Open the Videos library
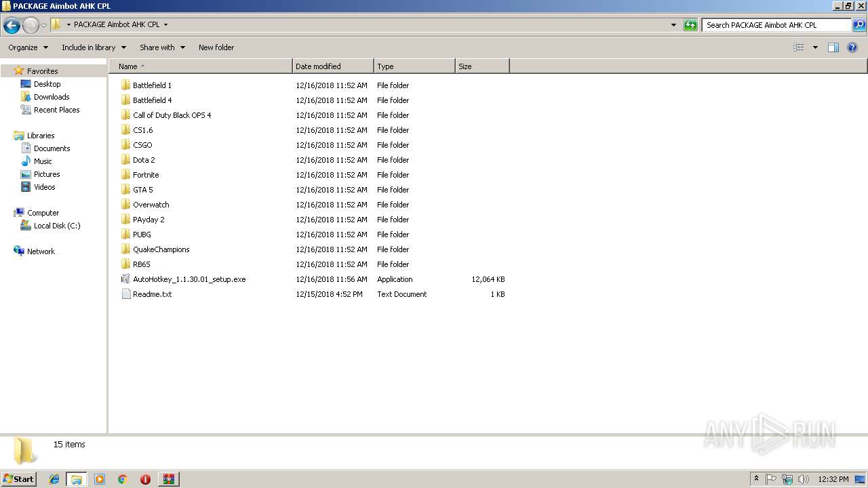 click(45, 187)
